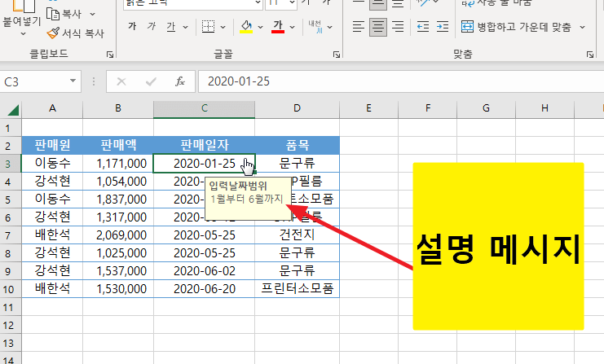The height and width of the screenshot is (364, 604).
Task: Align text right
Action: point(398,27)
